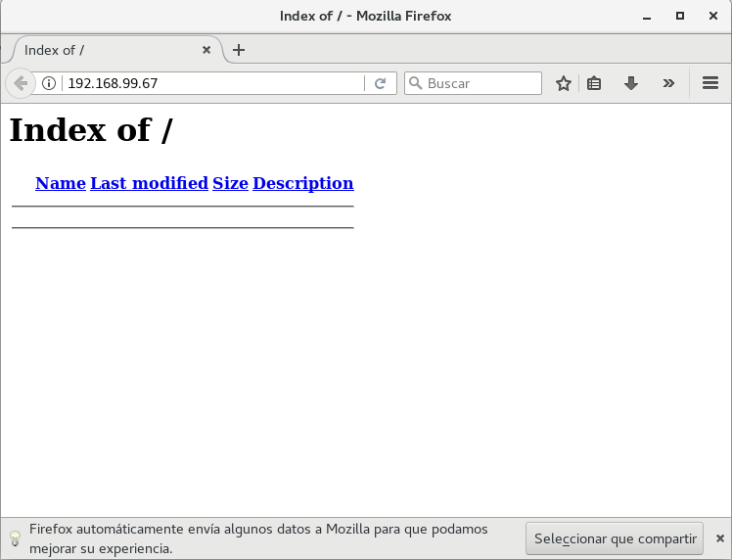The image size is (732, 560).
Task: Click the magnifier icon in the Buscar box
Action: point(415,84)
